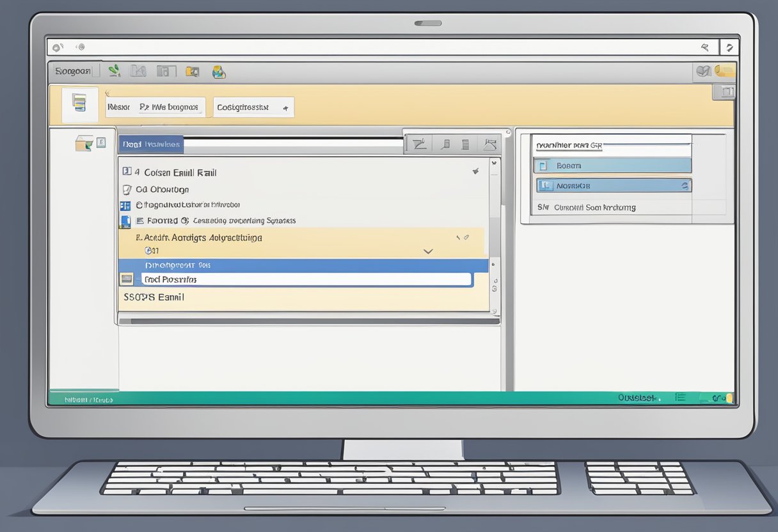
Task: Toggle the small square box in the 'Boeam' row
Action: (544, 166)
